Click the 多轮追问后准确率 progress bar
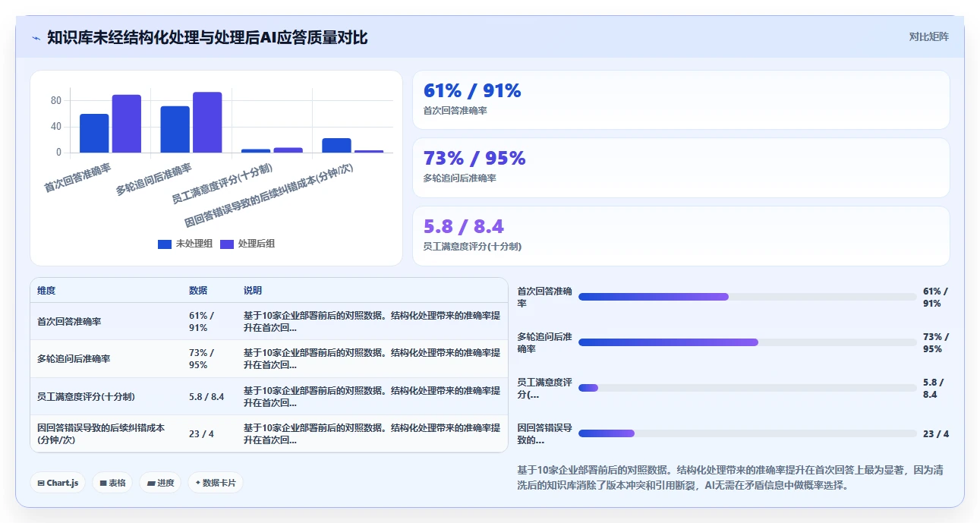 tap(747, 342)
